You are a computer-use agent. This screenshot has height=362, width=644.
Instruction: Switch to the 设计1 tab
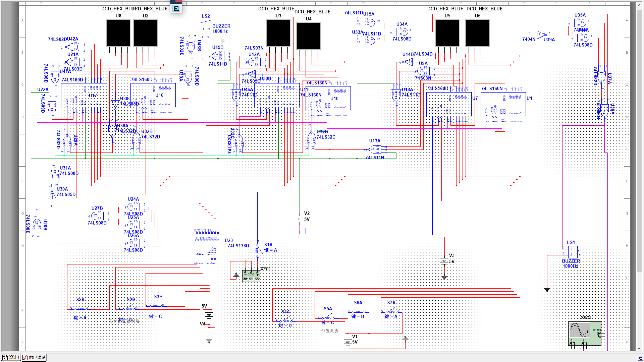(x=11, y=358)
